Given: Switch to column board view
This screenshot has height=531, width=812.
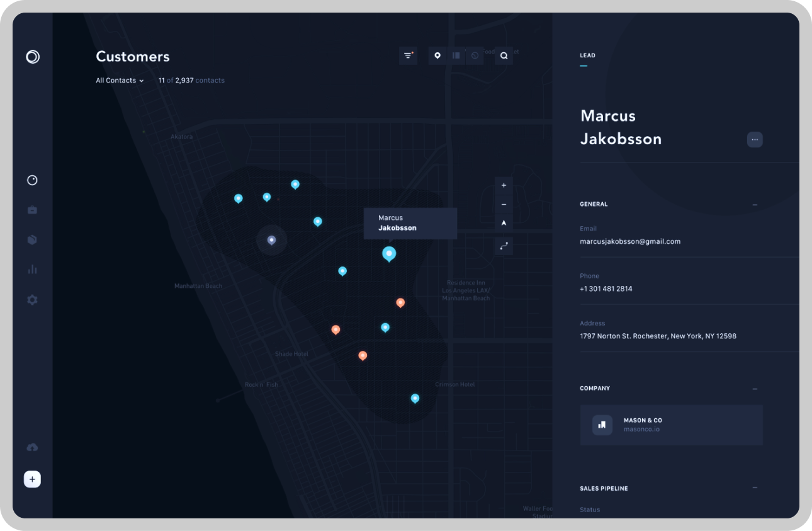Looking at the screenshot, I should [x=456, y=56].
